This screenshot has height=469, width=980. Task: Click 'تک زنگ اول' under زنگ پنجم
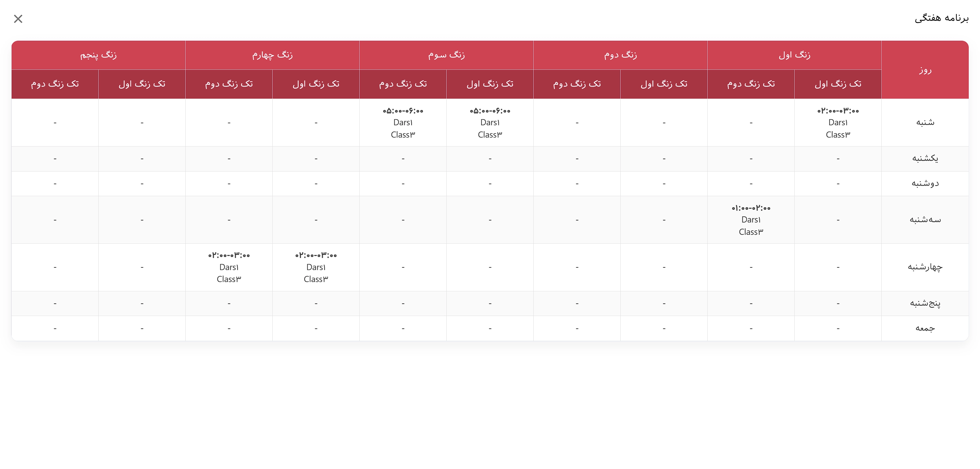pos(142,84)
